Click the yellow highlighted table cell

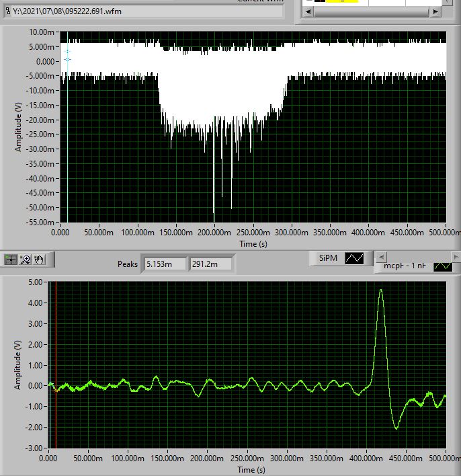(x=342, y=1)
